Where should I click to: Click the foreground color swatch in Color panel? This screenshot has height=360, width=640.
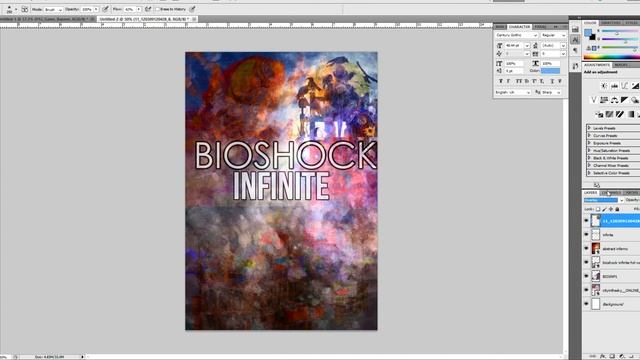[588, 33]
